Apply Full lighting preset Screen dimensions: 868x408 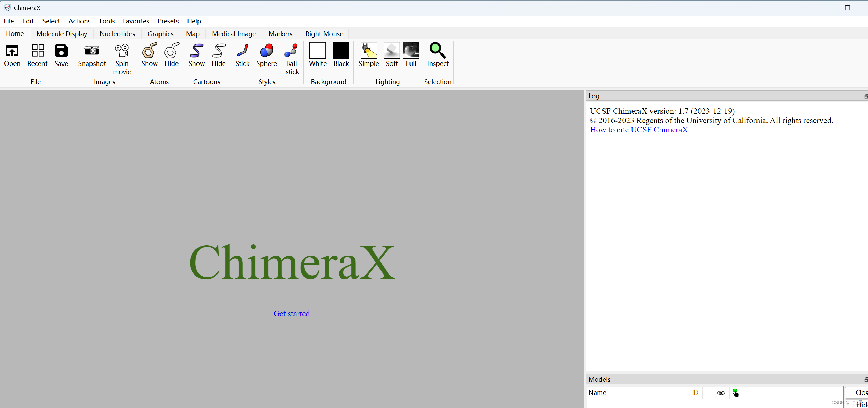tap(411, 54)
